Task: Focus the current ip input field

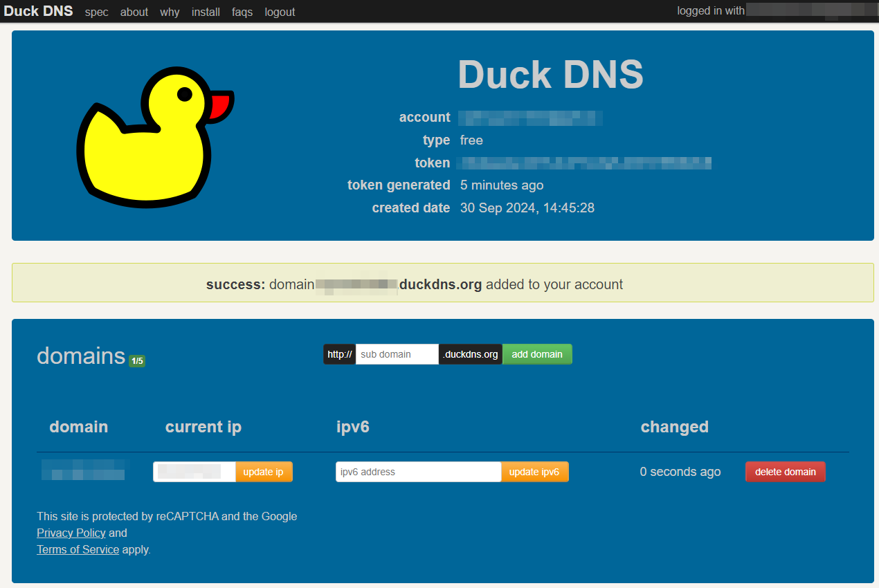Action: point(194,472)
